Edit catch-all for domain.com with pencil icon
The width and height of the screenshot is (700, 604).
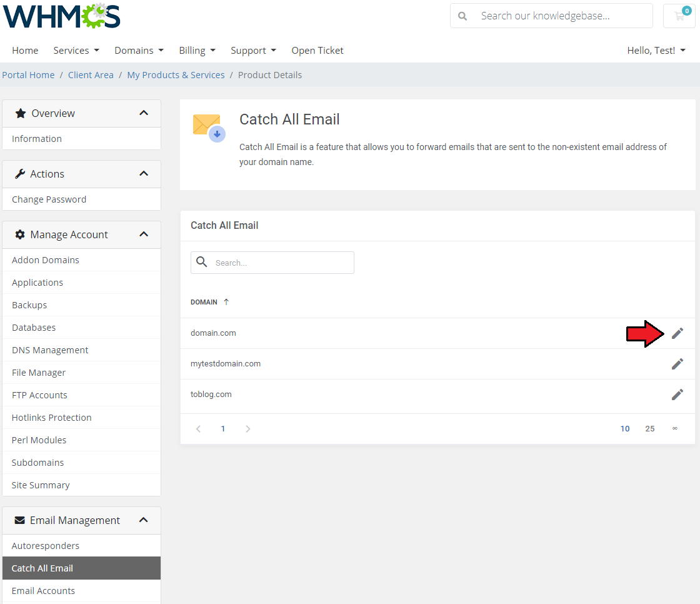click(x=677, y=333)
